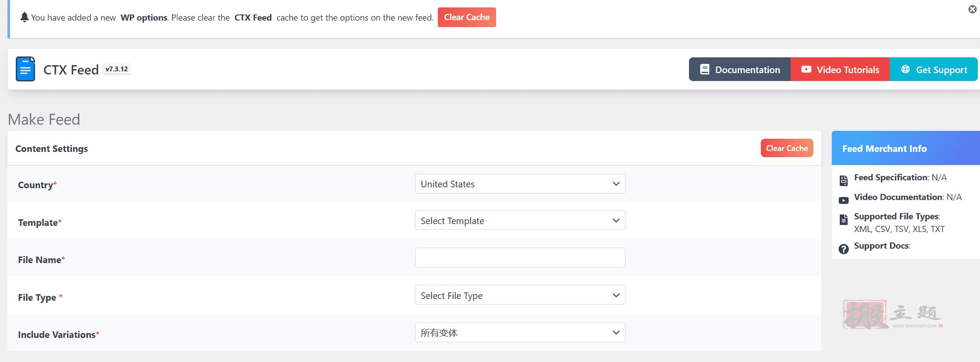Open Video Tutorials

(840, 69)
